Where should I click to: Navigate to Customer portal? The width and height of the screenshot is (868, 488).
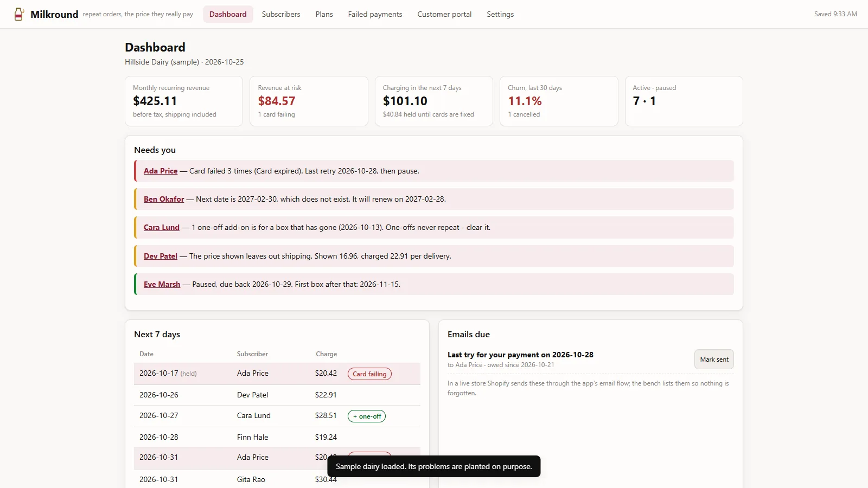(x=444, y=14)
